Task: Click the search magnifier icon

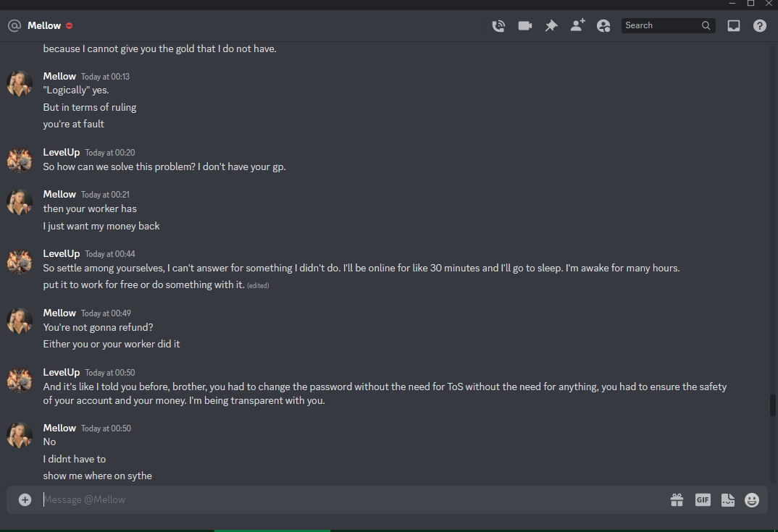Action: [x=706, y=25]
